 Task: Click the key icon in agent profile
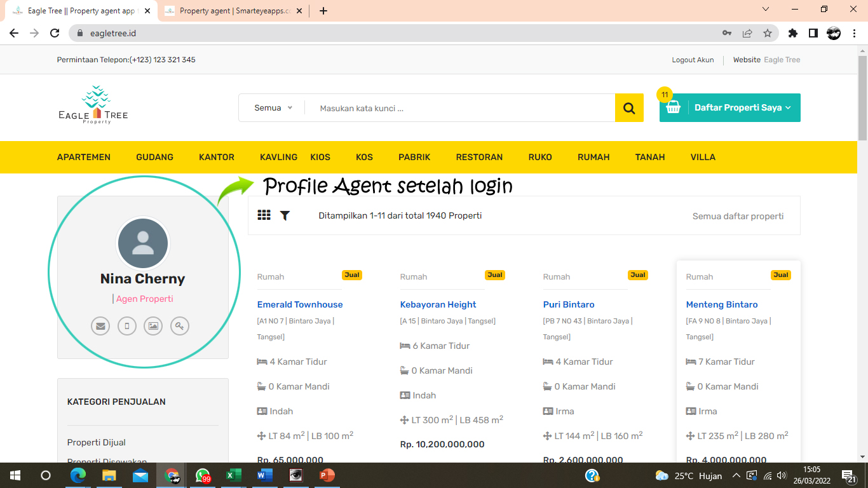coord(180,326)
